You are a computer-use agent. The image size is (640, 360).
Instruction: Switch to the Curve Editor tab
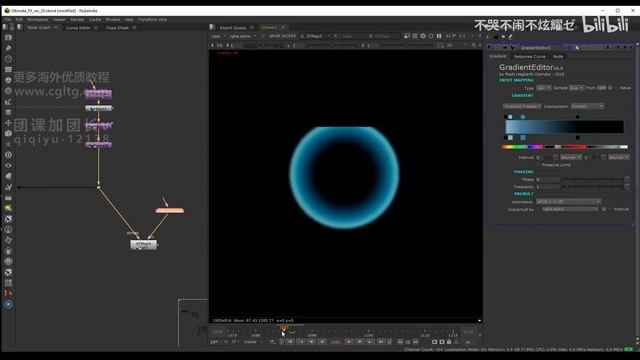tap(78, 28)
